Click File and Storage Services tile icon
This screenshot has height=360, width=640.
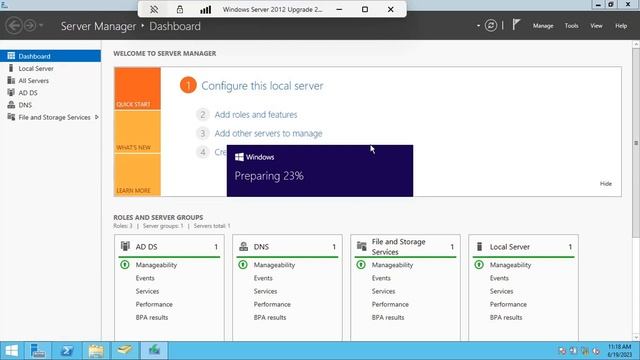pos(362,246)
